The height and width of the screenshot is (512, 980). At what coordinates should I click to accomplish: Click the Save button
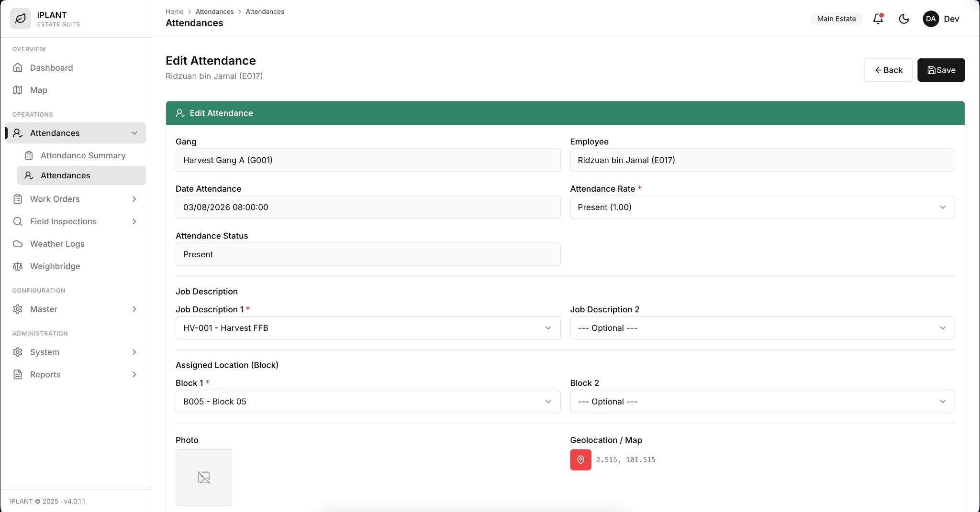click(941, 70)
